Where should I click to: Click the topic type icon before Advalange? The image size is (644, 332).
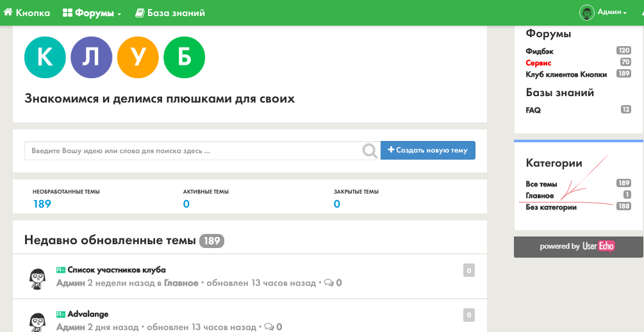(x=61, y=314)
